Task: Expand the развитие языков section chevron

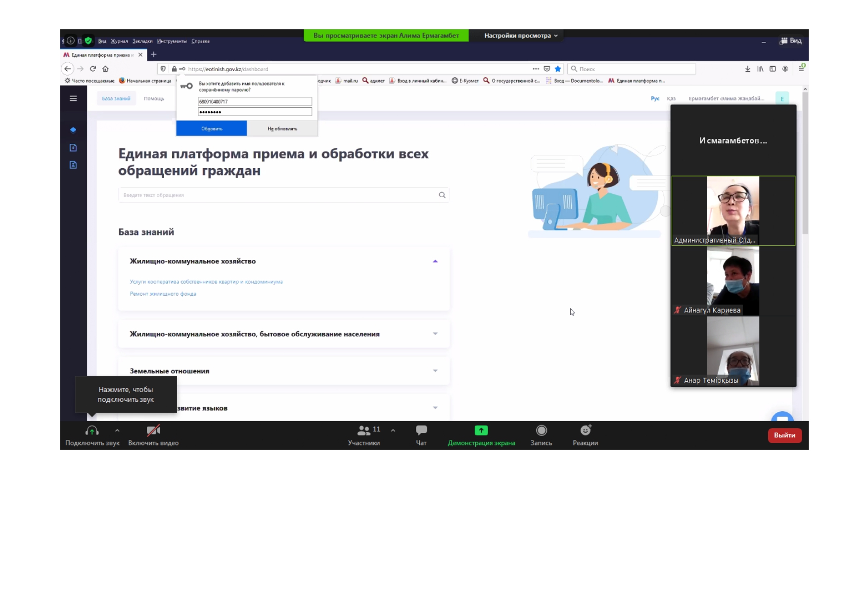Action: point(435,408)
